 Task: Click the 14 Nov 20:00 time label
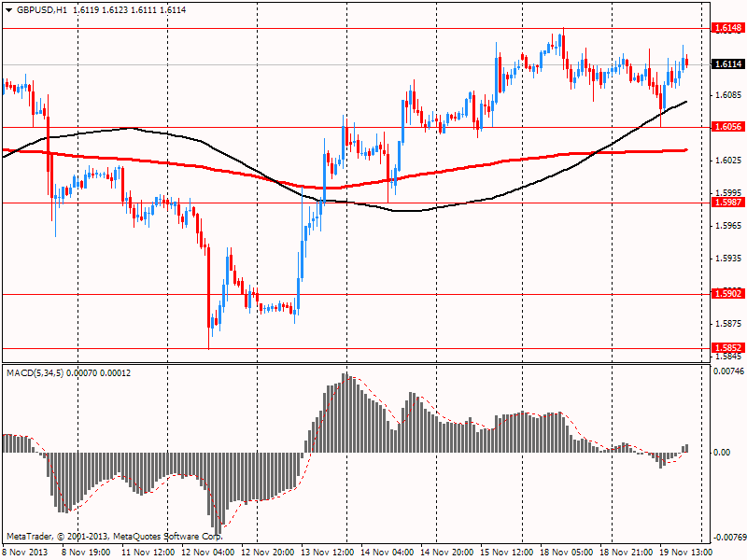pyautogui.click(x=447, y=553)
